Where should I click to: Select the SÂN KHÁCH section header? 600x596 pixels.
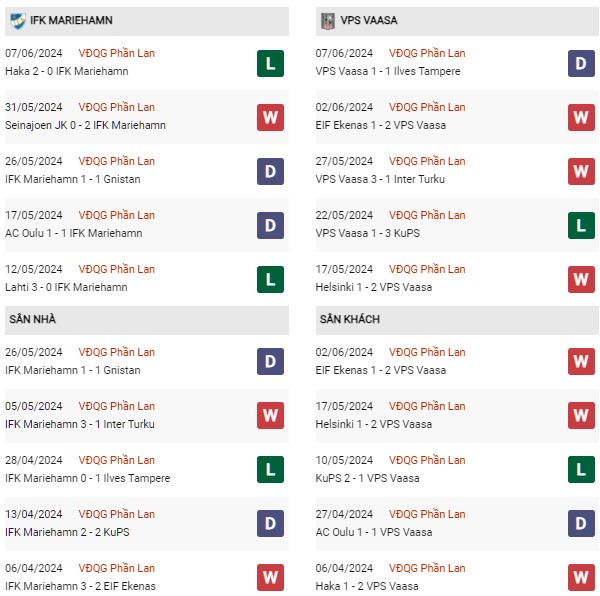(457, 320)
